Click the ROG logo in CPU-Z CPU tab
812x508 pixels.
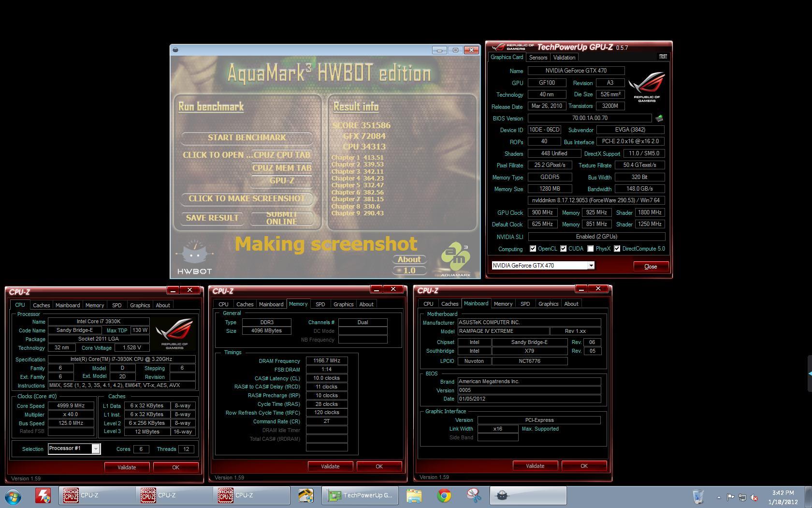coord(174,334)
